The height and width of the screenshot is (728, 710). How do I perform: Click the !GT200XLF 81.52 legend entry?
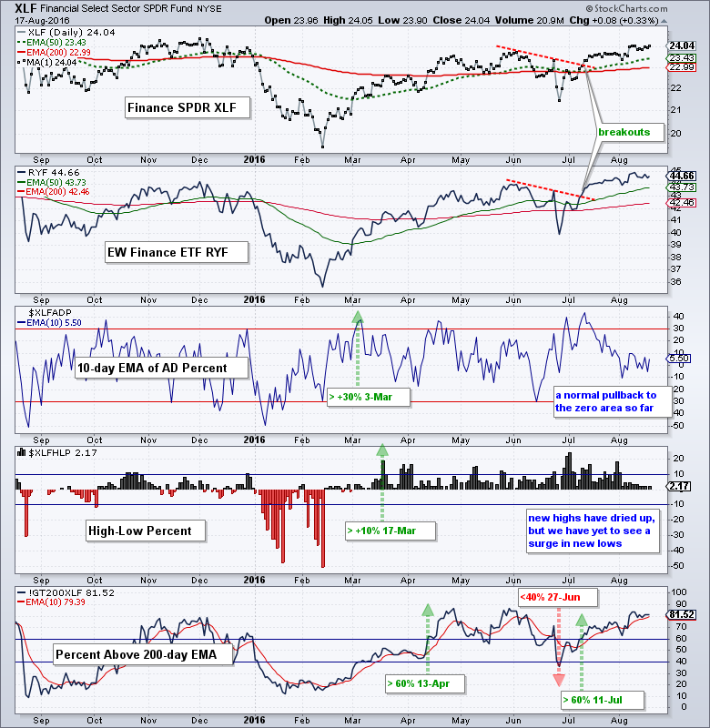pyautogui.click(x=66, y=593)
